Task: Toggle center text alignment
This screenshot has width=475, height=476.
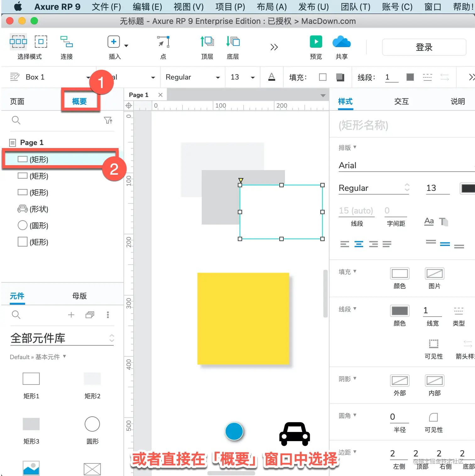Action: [x=359, y=244]
